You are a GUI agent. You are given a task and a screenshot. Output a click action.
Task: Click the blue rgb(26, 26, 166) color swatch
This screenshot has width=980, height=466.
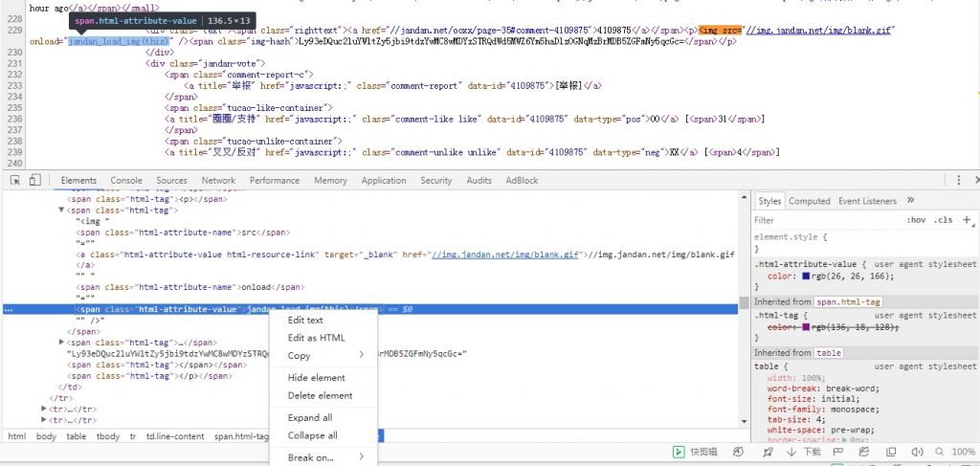coord(806,276)
